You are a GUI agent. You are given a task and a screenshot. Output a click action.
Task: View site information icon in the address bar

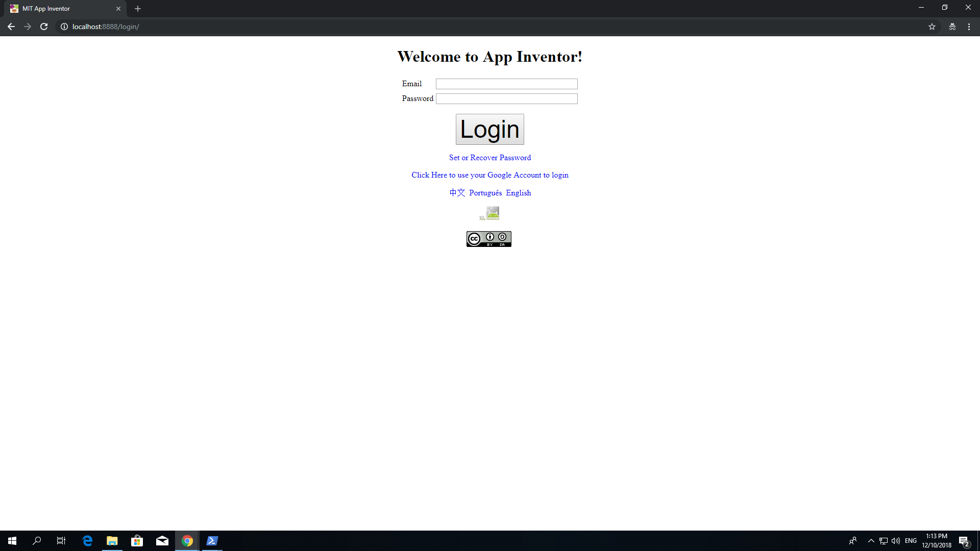[x=64, y=27]
